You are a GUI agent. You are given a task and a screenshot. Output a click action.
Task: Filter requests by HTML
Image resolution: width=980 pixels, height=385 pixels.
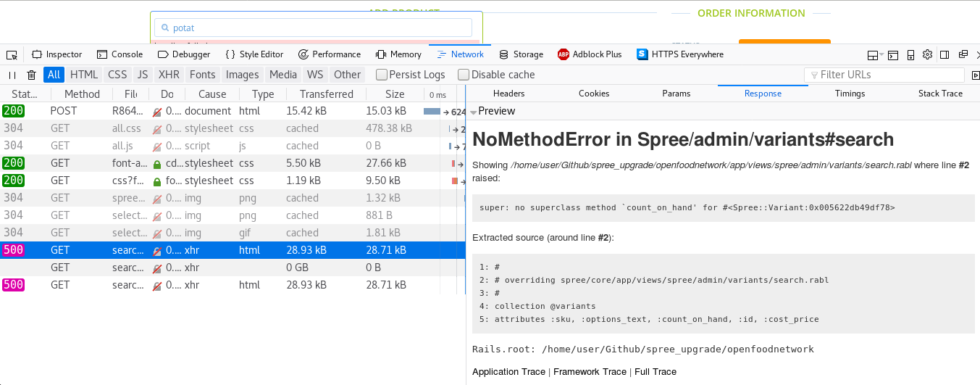84,75
